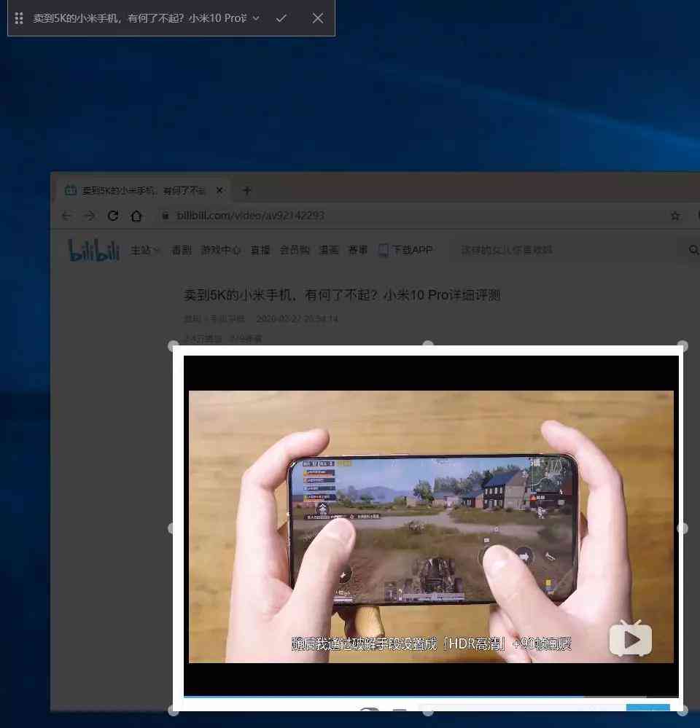Image resolution: width=700 pixels, height=728 pixels.
Task: Click the top-center selection handle
Action: click(428, 345)
